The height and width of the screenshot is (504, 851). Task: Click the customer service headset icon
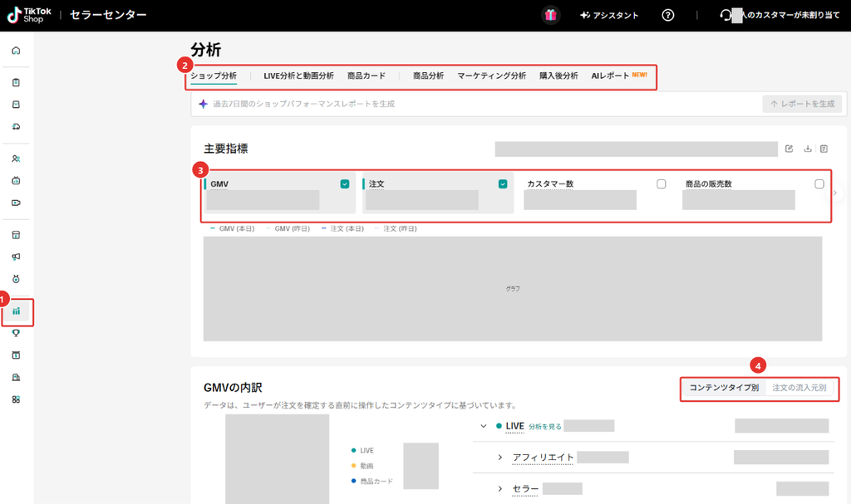[726, 15]
